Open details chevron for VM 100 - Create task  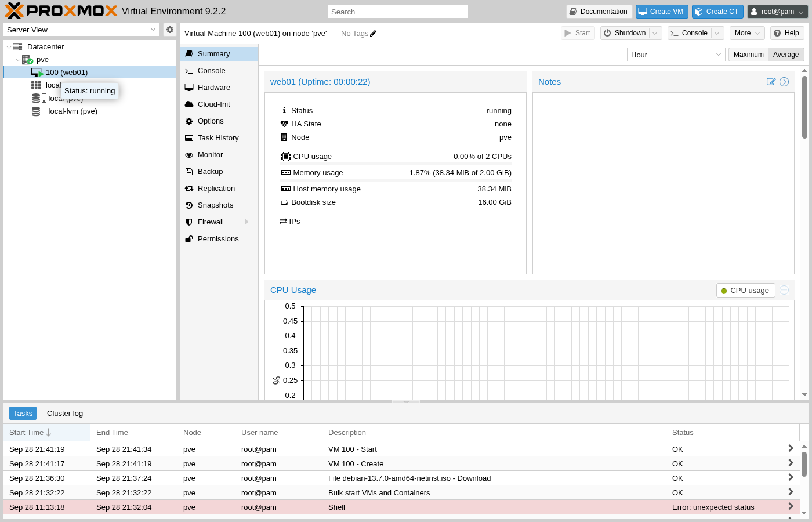pyautogui.click(x=791, y=463)
